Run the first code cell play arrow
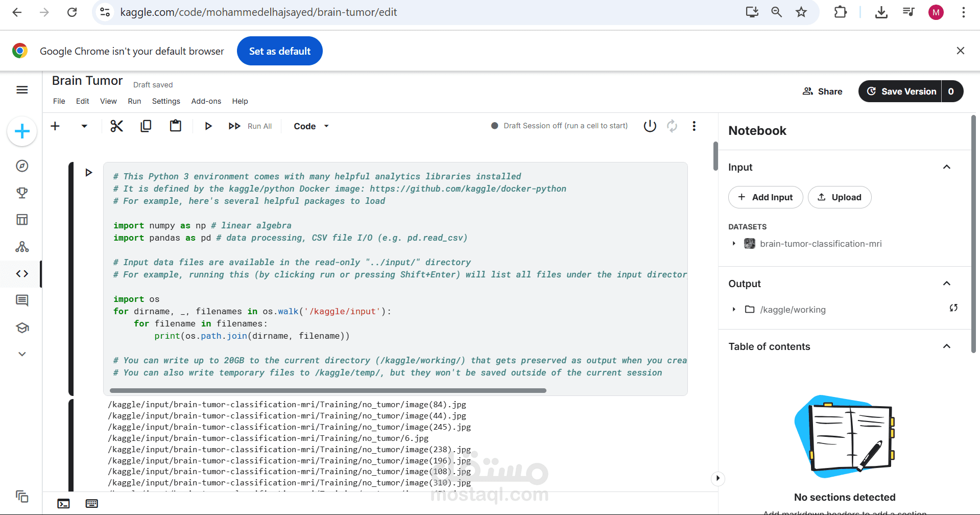This screenshot has width=980, height=515. coord(89,173)
